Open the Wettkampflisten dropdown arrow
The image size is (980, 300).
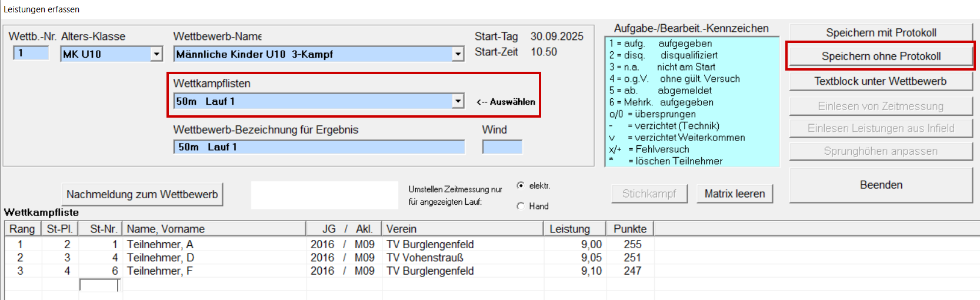pos(458,101)
